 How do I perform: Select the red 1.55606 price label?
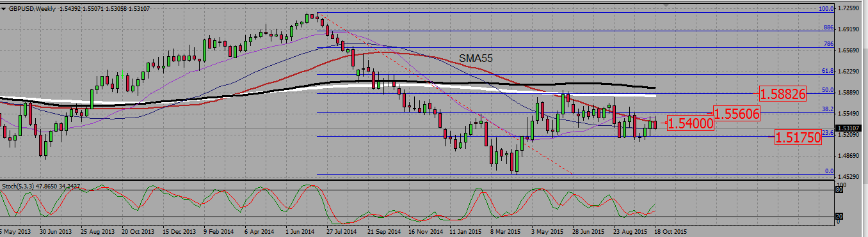click(737, 114)
